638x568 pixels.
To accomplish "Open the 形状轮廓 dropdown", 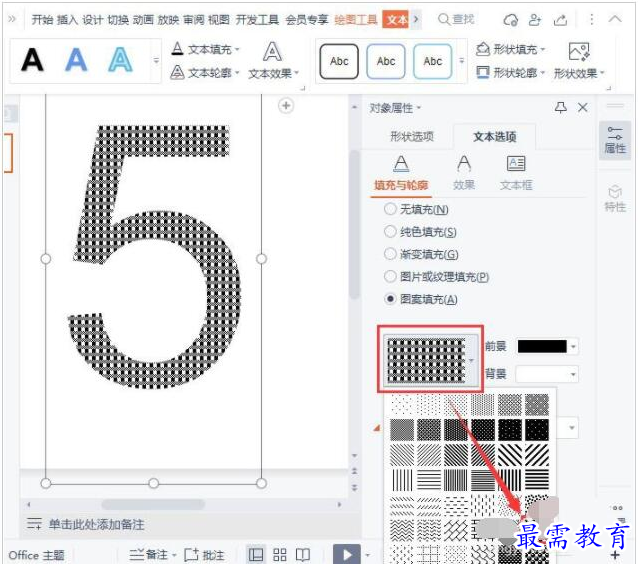I will [510, 73].
